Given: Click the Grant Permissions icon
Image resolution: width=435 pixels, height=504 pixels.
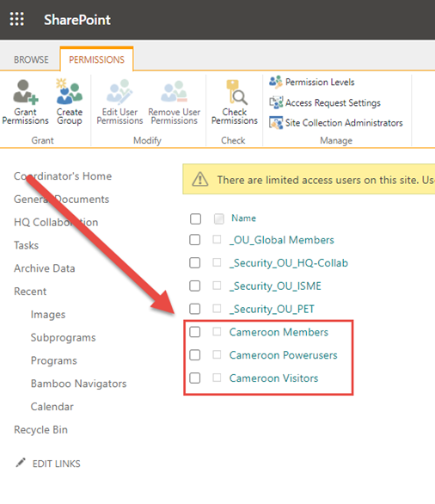Looking at the screenshot, I should click(x=26, y=92).
